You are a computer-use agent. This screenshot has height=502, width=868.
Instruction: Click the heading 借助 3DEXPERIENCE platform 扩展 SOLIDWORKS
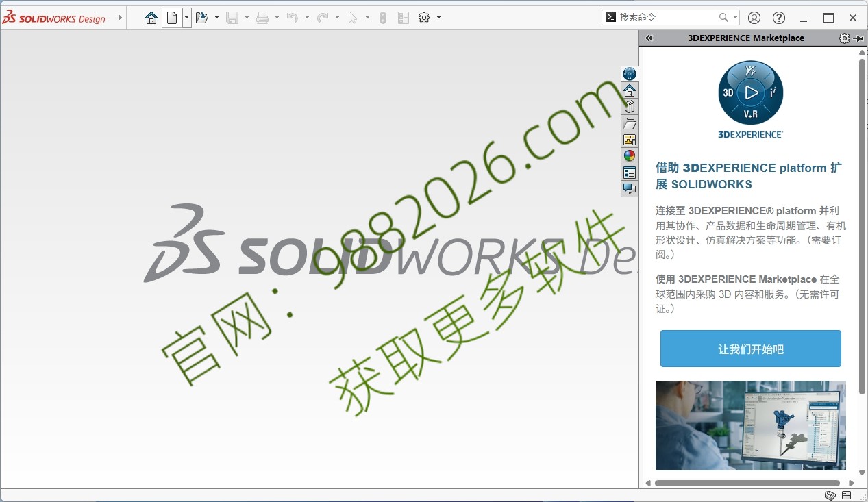[749, 176]
